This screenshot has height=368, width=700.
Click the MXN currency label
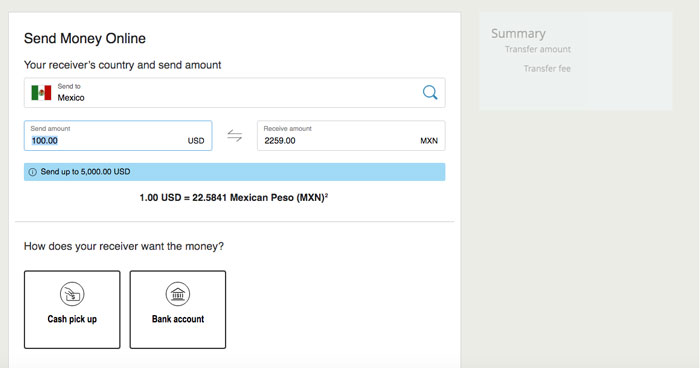coord(429,141)
